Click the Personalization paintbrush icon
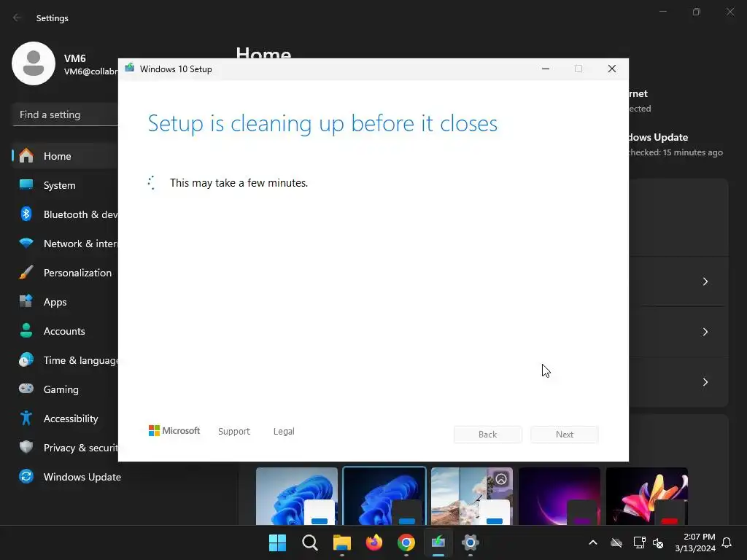Image resolution: width=747 pixels, height=560 pixels. (x=26, y=273)
